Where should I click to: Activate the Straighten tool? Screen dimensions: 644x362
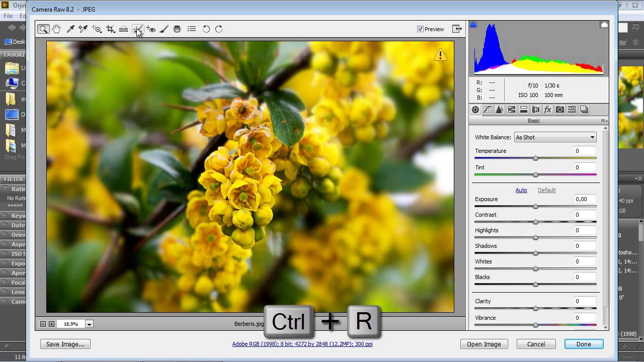point(123,29)
